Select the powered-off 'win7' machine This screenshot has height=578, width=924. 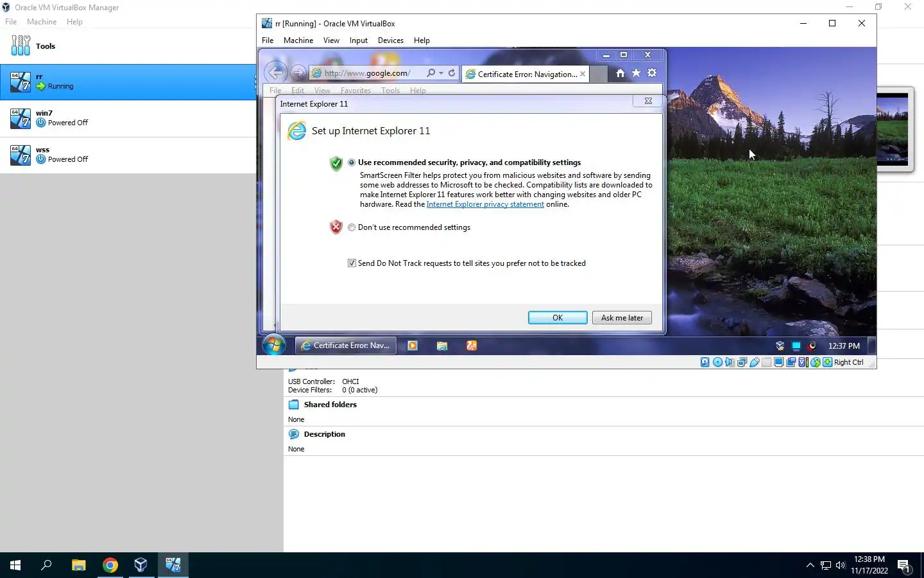(128, 118)
